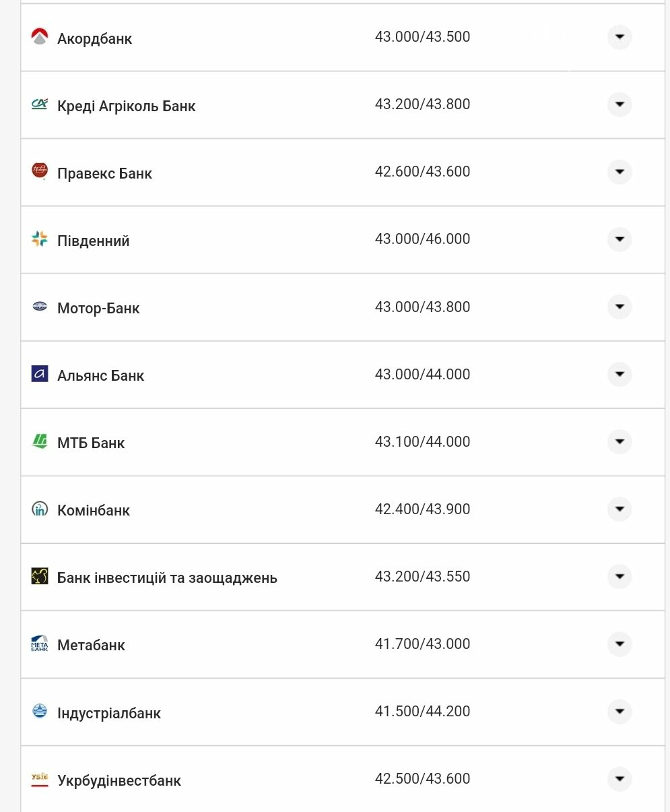Click the Акордбанк logo icon

(40, 37)
